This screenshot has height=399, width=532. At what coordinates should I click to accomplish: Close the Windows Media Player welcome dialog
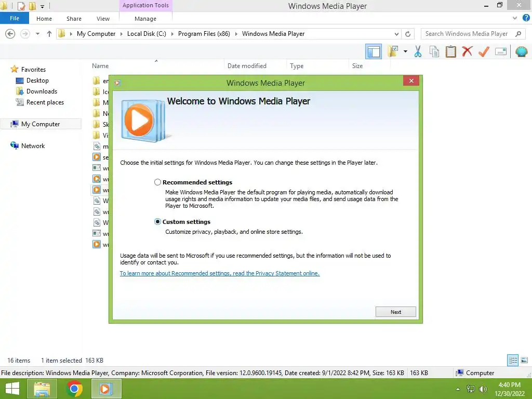click(411, 81)
